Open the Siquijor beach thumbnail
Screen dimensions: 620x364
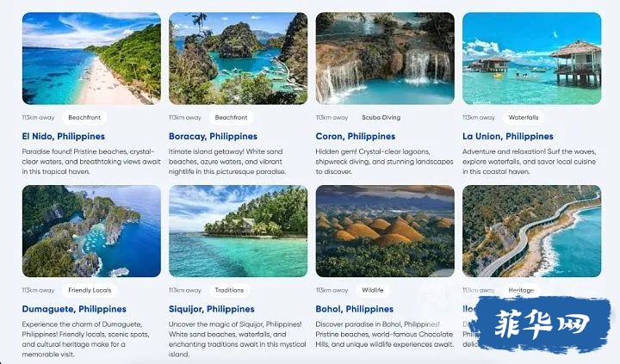[x=238, y=231]
